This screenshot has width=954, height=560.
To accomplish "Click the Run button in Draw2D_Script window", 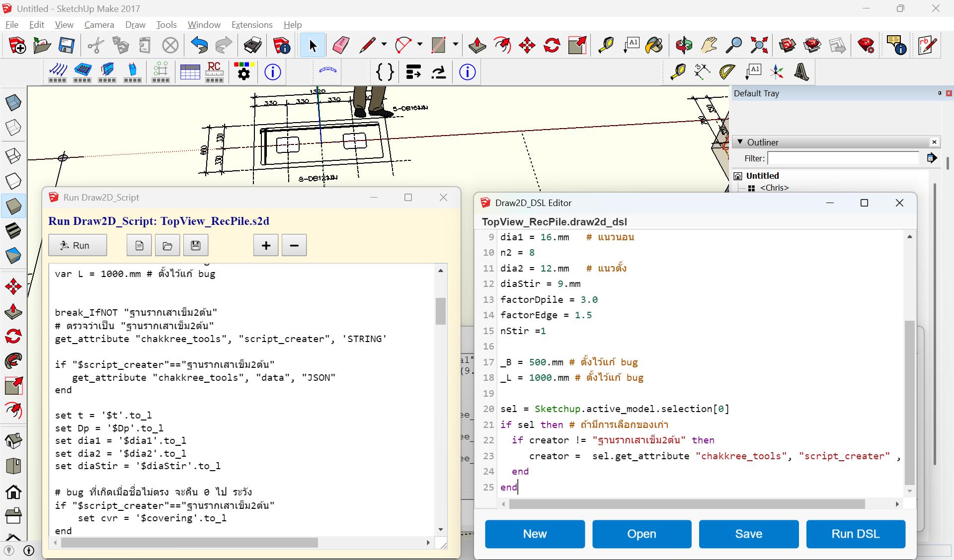I will 78,245.
